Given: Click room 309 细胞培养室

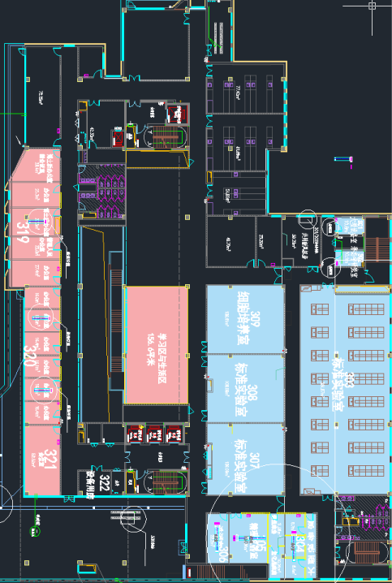Looking at the screenshot, I should [x=246, y=319].
